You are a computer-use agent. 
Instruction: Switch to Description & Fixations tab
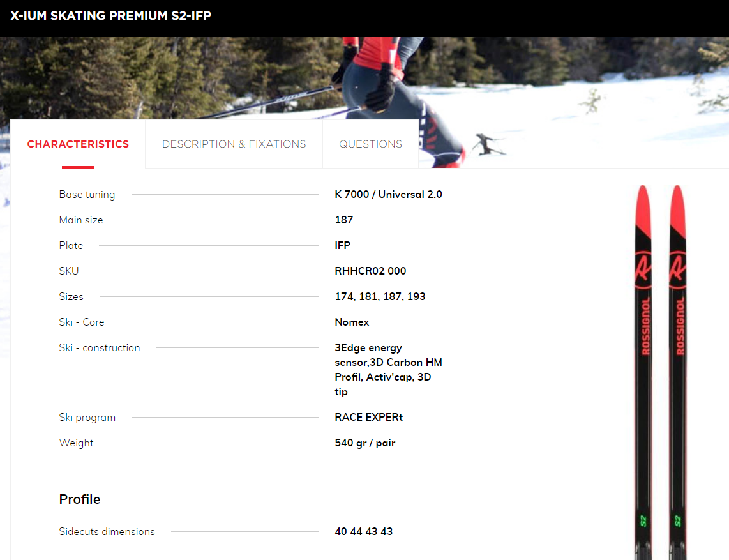234,144
